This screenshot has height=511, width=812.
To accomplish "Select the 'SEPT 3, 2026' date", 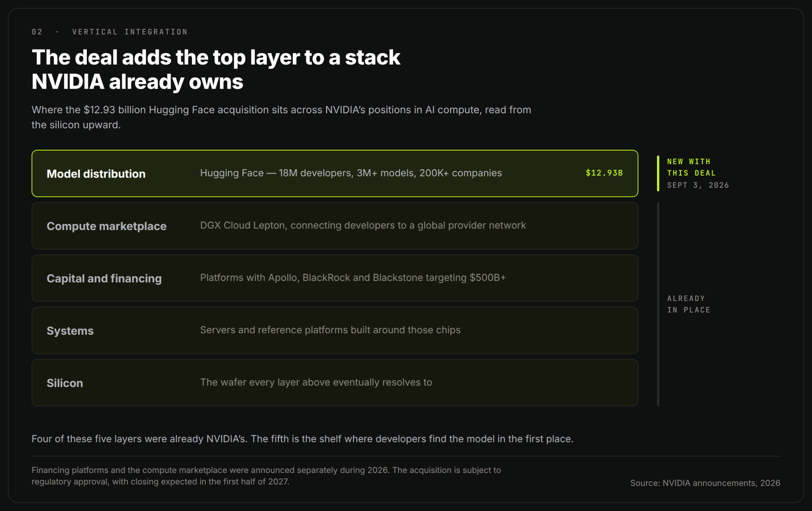I will 698,185.
